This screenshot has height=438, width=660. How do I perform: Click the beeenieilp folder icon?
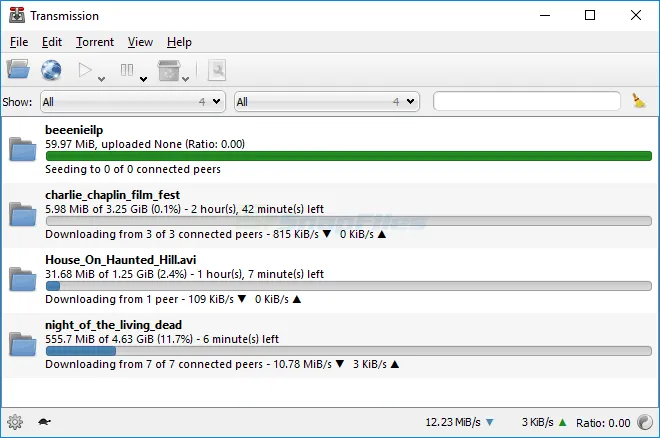pyautogui.click(x=23, y=149)
